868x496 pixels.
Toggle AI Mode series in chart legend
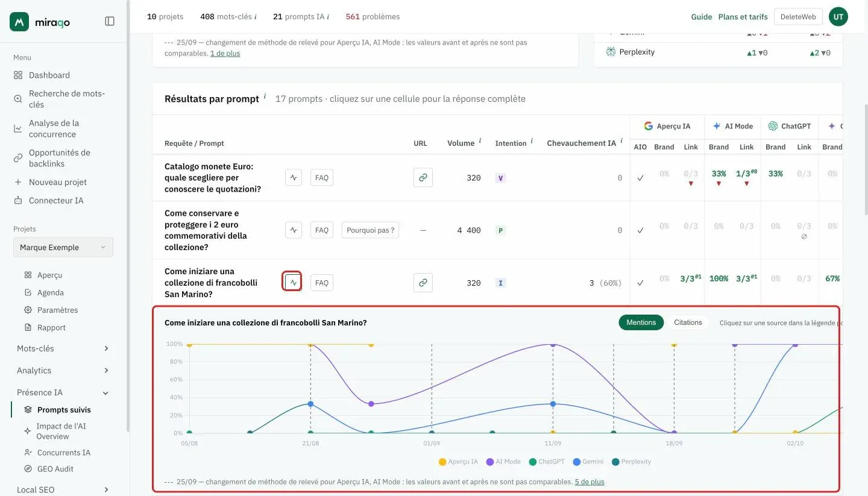point(503,462)
